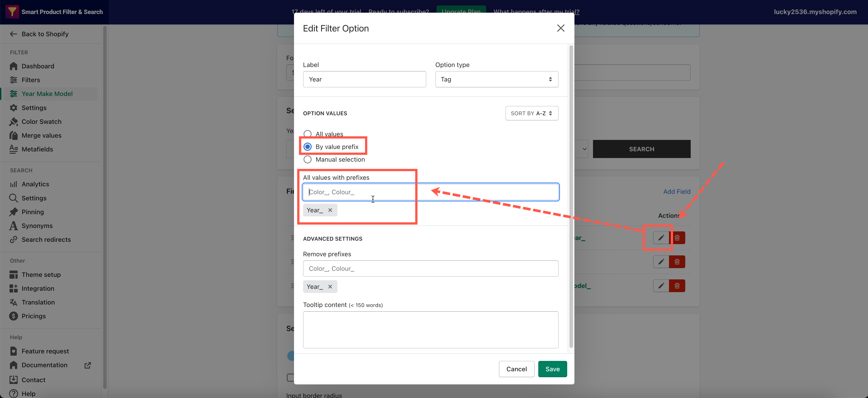
Task: Click the Add Field link
Action: tap(677, 191)
